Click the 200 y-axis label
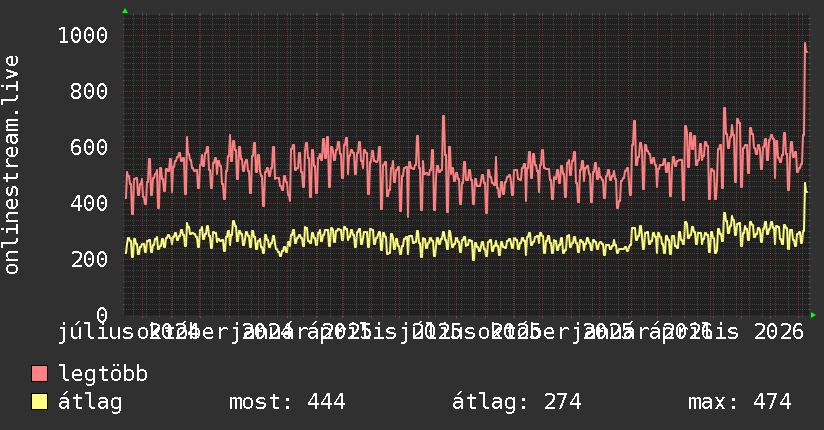The width and height of the screenshot is (824, 430). click(89, 259)
